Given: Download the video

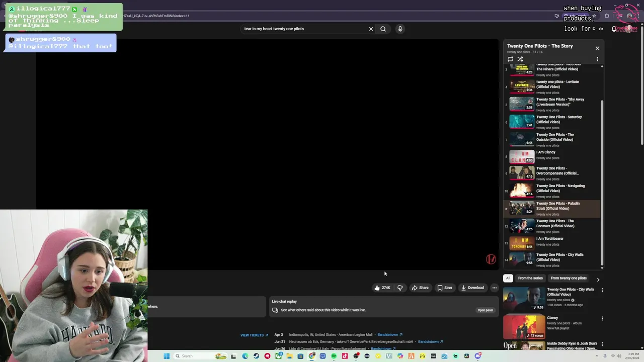Looking at the screenshot, I should tap(472, 288).
